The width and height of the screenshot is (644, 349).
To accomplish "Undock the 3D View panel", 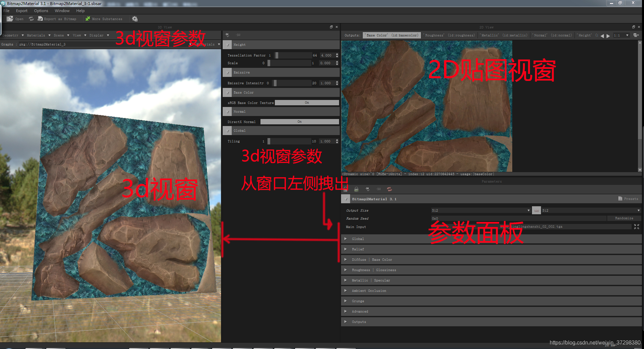I will click(331, 27).
